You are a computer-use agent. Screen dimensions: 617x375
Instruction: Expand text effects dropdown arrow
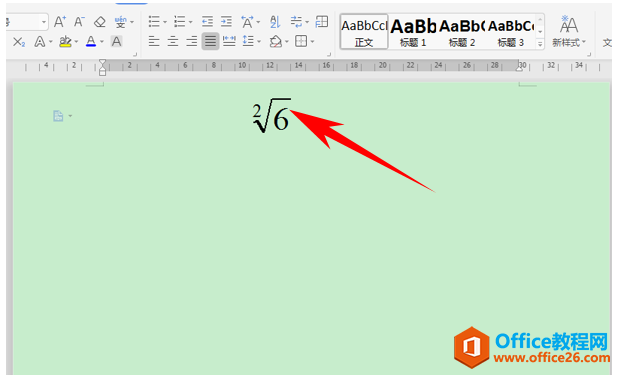coord(51,42)
